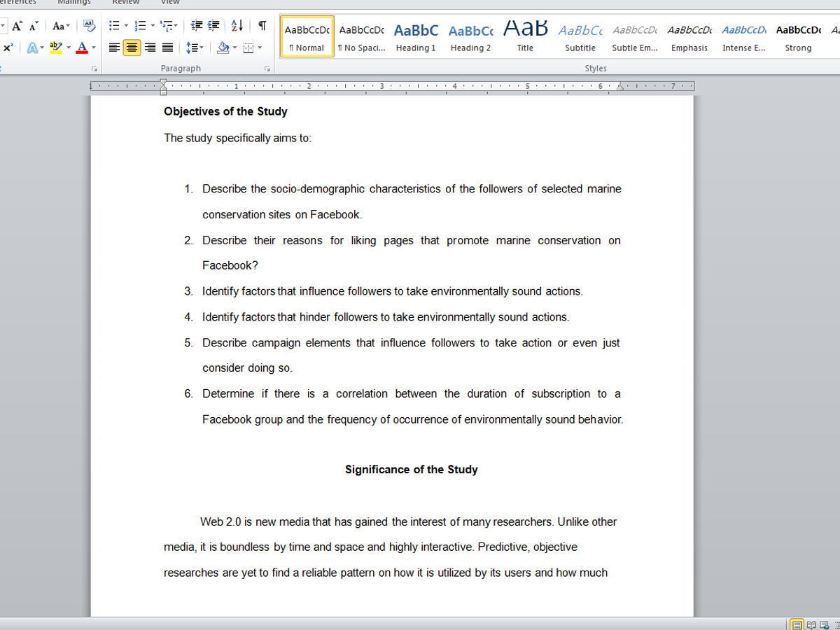Click the first line indent ruler marker
840x630 pixels.
click(163, 83)
